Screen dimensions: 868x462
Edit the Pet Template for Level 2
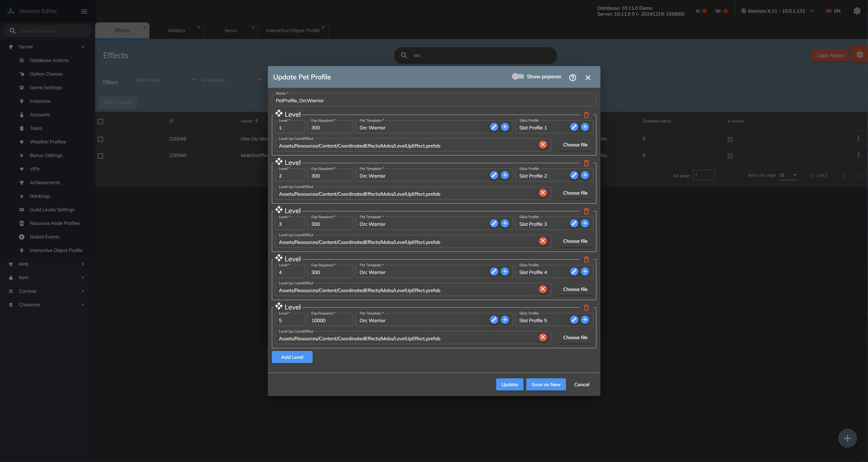pos(494,175)
